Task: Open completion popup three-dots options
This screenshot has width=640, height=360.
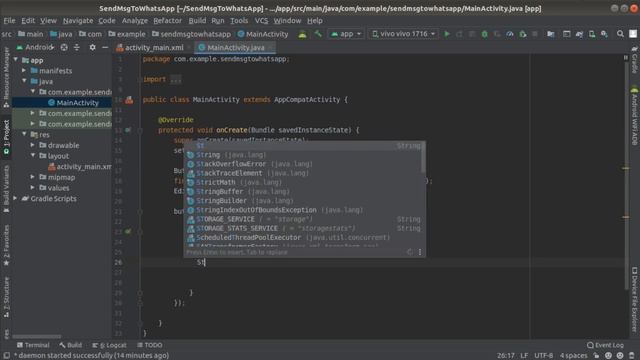Action: (420, 252)
